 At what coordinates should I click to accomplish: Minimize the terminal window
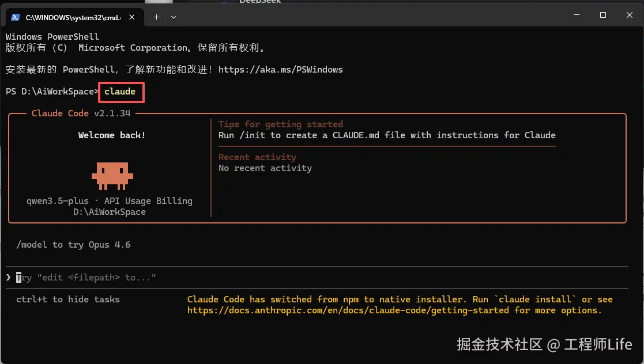(x=577, y=15)
